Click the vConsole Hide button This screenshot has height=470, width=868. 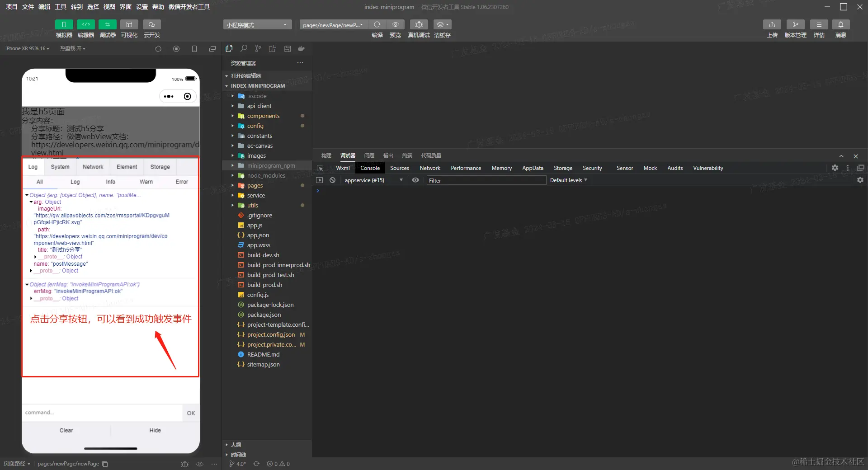[x=155, y=431]
